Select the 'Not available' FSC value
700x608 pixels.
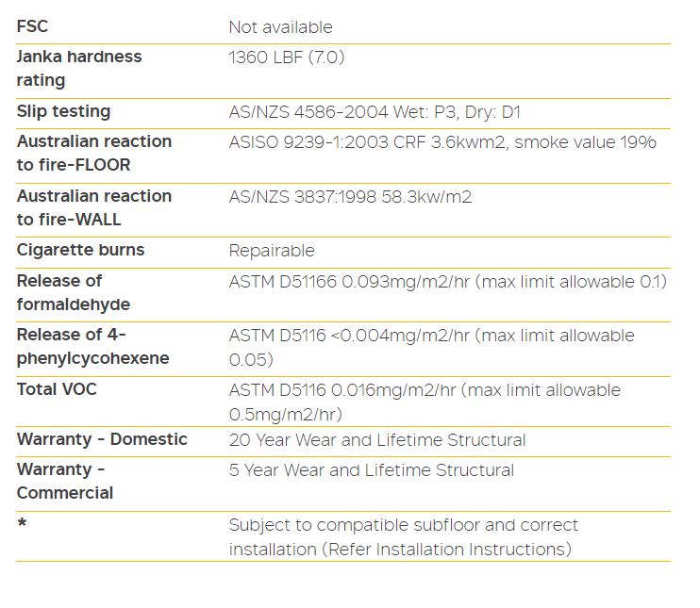280,27
